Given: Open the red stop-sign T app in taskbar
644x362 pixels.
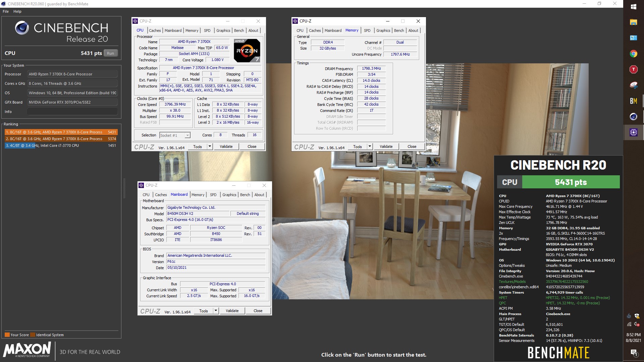Looking at the screenshot, I should click(633, 69).
